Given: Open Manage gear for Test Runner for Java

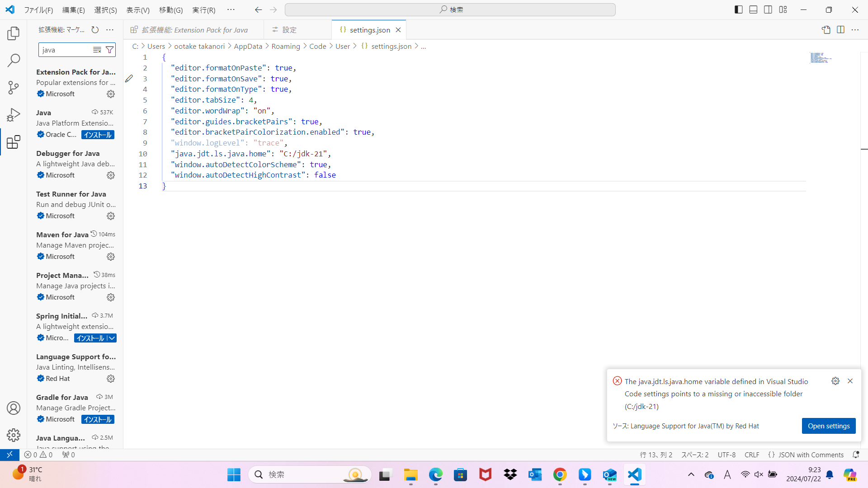Looking at the screenshot, I should [110, 216].
